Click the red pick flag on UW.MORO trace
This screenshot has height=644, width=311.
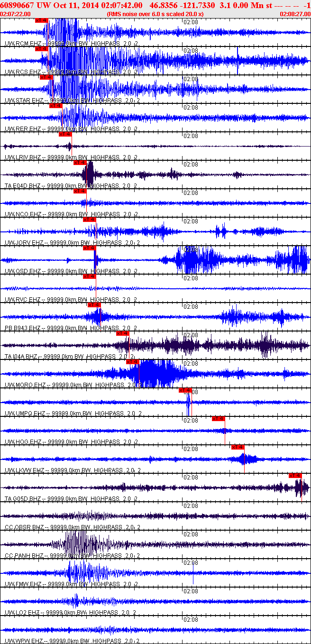132,362
